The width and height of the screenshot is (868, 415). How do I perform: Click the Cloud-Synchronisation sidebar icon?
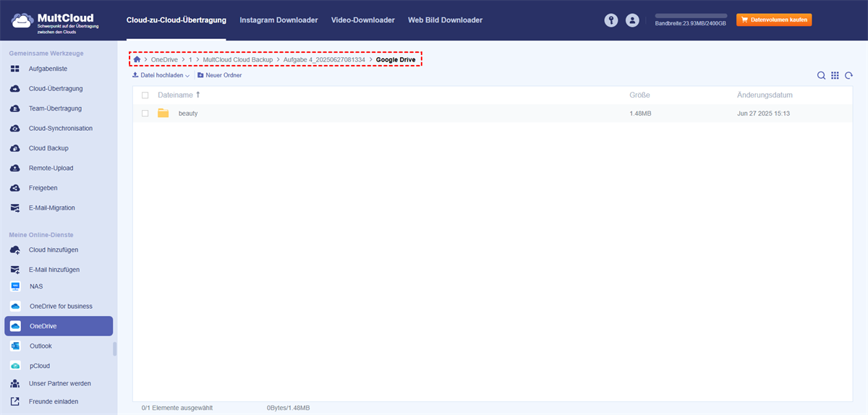coord(14,129)
